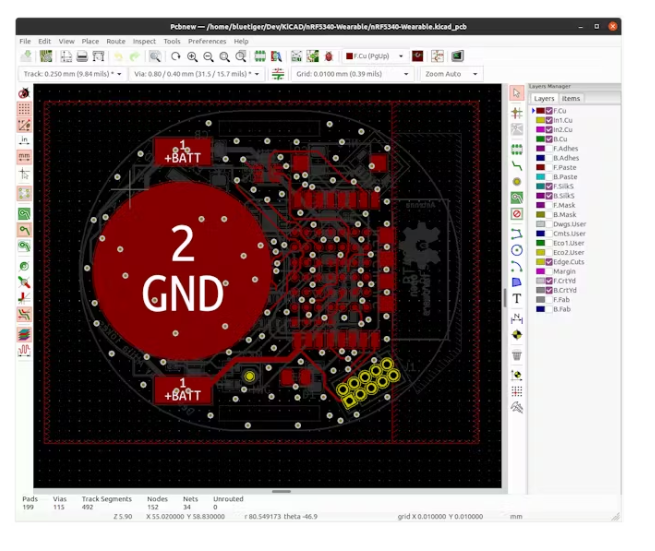The image size is (655, 551).
Task: Switch to the Items tab
Action: (x=571, y=99)
